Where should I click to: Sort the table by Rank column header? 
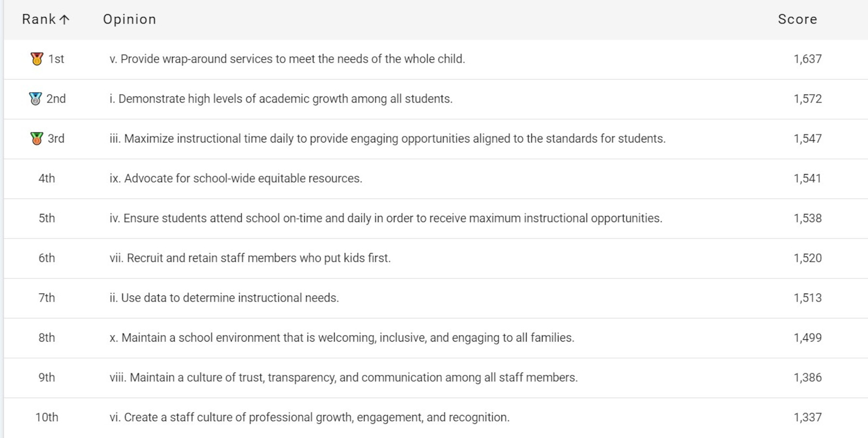pos(39,19)
